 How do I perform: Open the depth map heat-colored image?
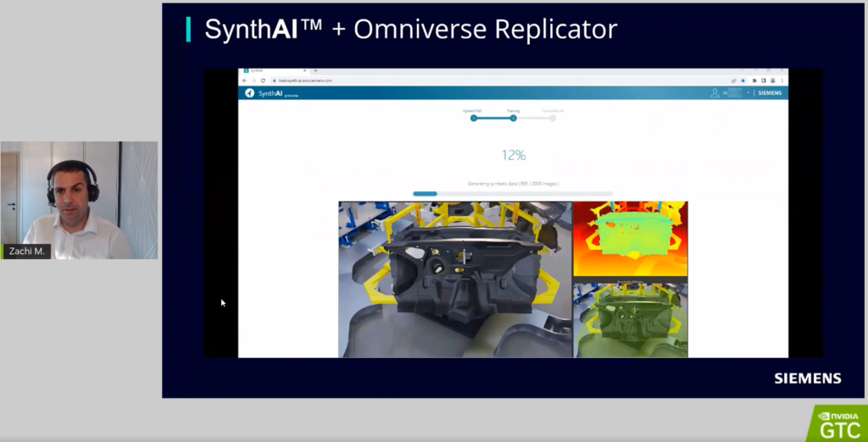[x=631, y=239]
